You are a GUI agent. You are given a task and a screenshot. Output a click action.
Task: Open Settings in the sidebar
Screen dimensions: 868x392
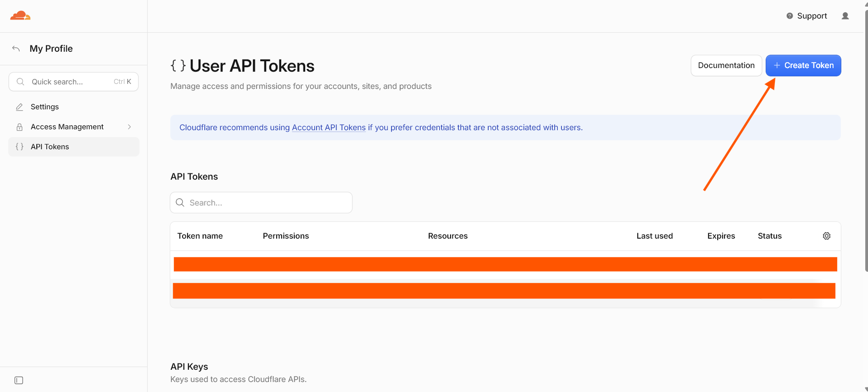click(x=74, y=107)
